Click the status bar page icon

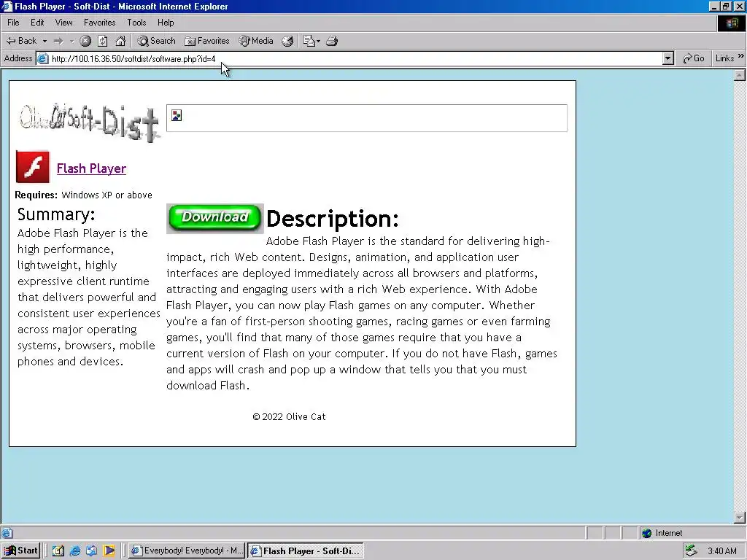(7, 533)
